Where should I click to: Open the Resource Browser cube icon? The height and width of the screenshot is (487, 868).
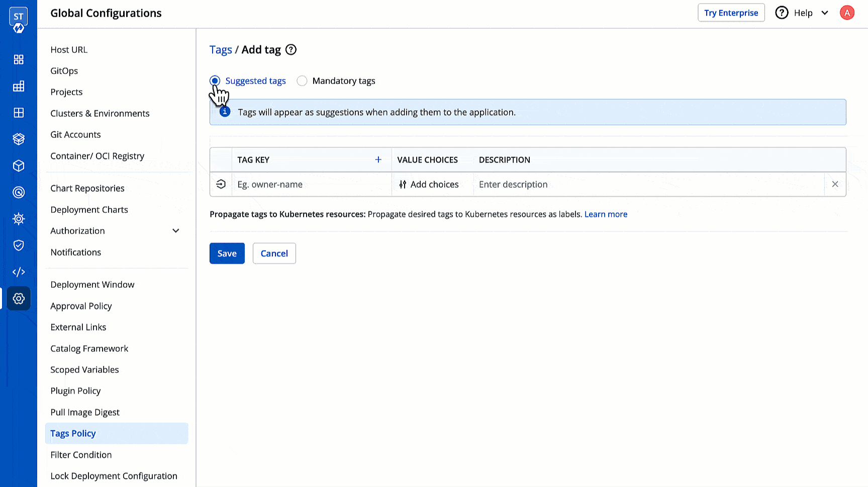(x=19, y=166)
